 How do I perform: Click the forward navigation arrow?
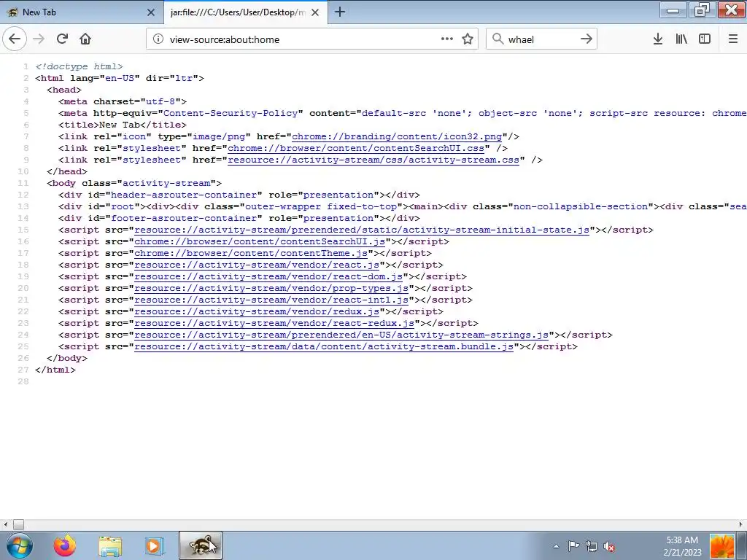(39, 39)
